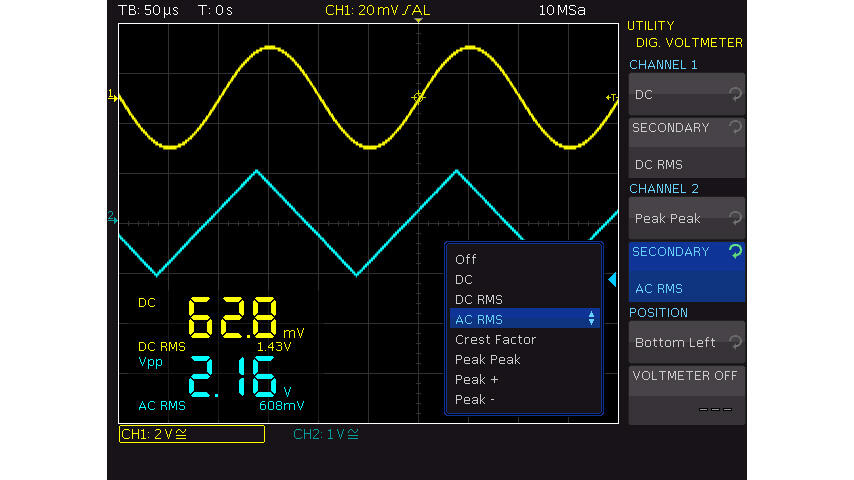
Task: Select Peak + in the popup menu
Action: click(476, 379)
